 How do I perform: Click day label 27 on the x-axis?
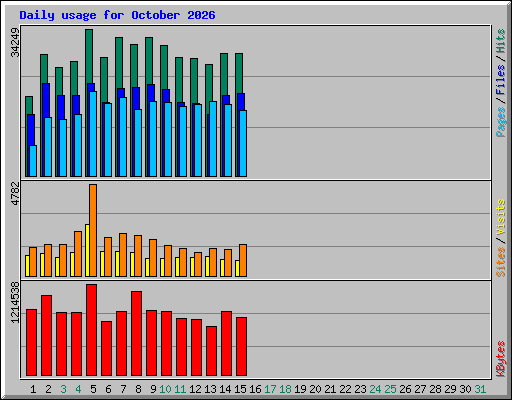click(420, 389)
